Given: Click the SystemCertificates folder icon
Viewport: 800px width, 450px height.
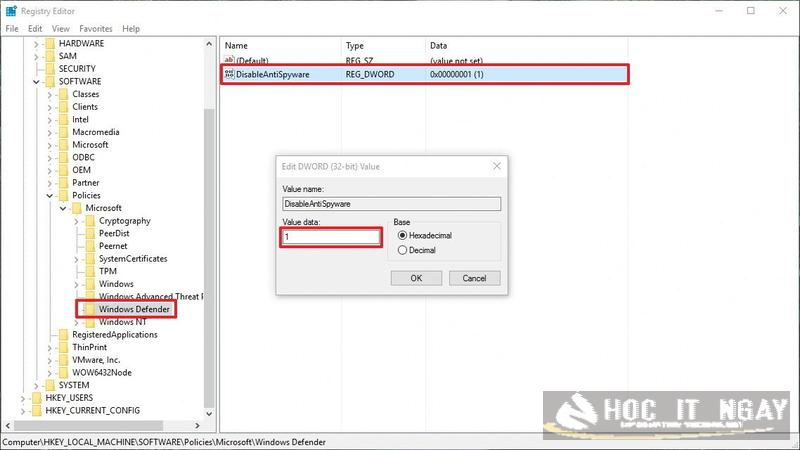Looking at the screenshot, I should 90,259.
